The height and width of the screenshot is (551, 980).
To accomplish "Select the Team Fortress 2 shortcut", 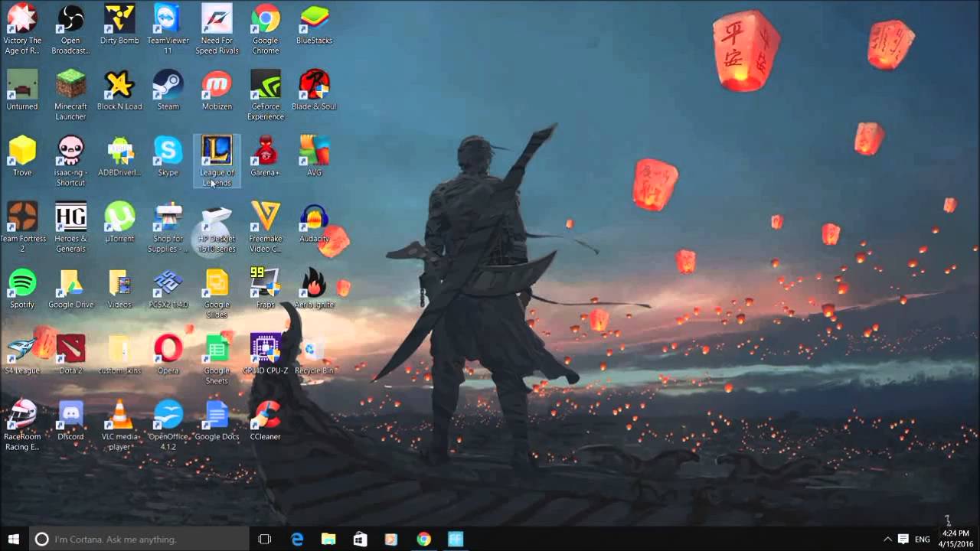I will click(22, 227).
